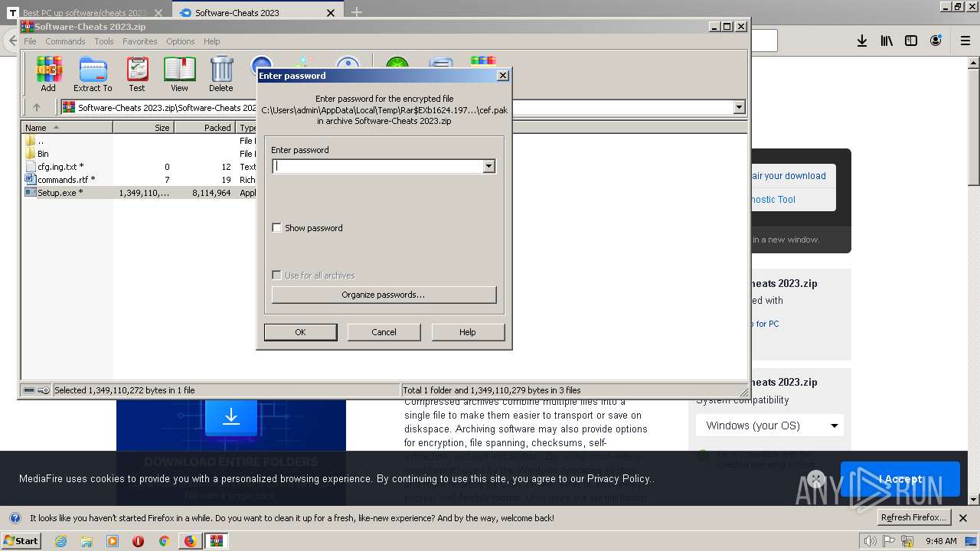Open Internet Explorer from taskbar
Viewport: 980px width, 551px height.
tap(60, 541)
